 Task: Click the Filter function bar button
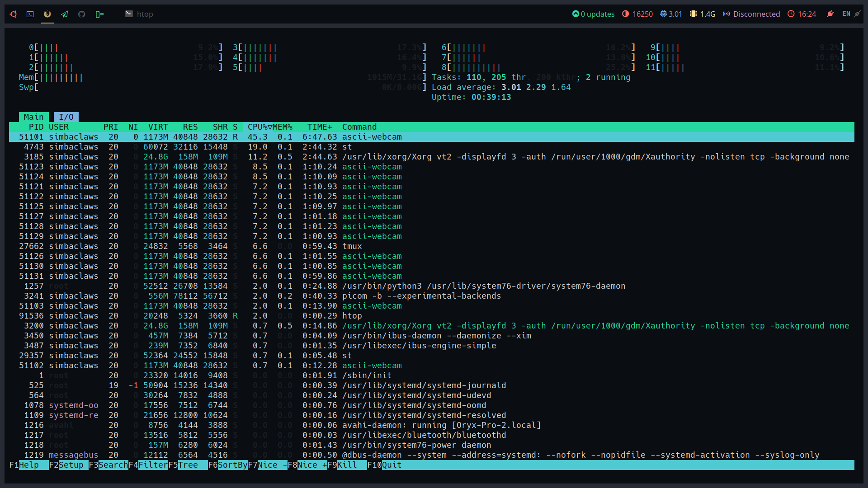click(153, 465)
